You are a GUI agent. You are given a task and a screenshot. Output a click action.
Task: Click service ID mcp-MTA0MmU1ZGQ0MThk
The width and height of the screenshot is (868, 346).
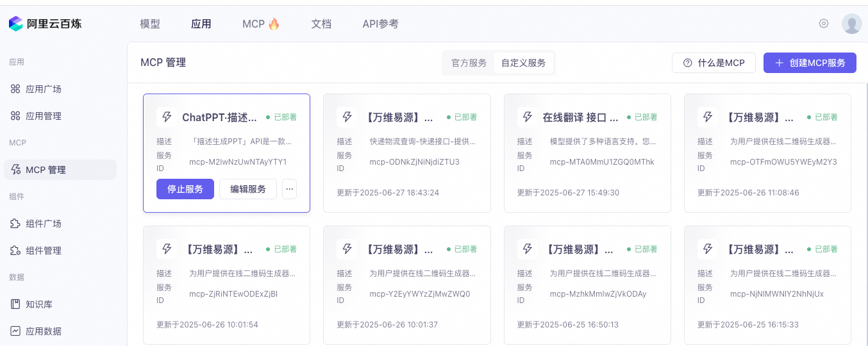click(x=602, y=161)
